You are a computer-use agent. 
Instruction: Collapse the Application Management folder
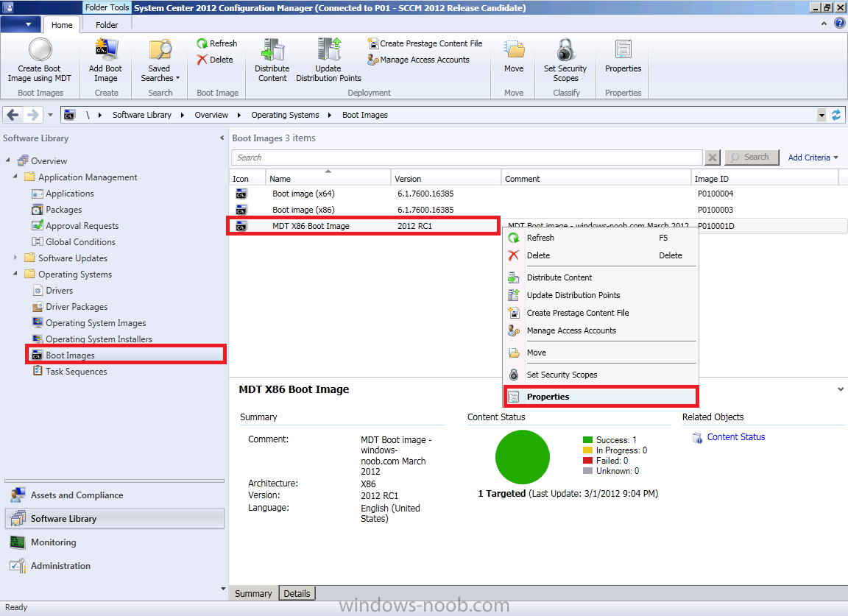coord(15,177)
